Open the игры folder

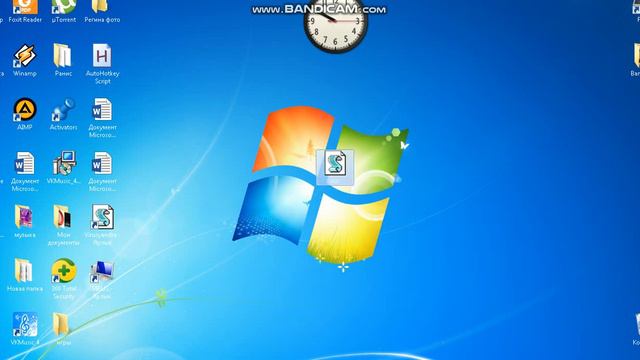click(62, 329)
